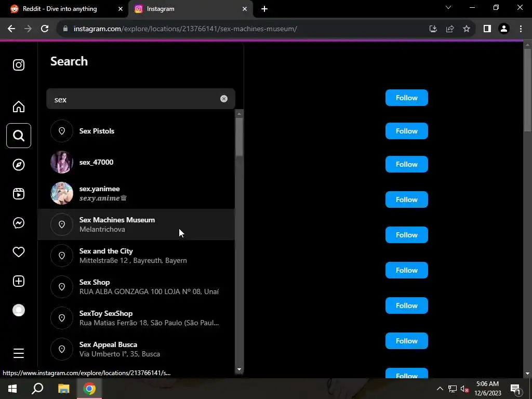Show hidden tray icons chevron
The width and height of the screenshot is (532, 399).
(440, 389)
